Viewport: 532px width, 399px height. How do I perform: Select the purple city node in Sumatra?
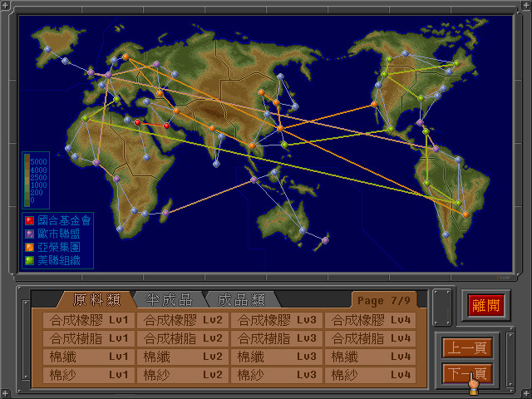[x=254, y=180]
